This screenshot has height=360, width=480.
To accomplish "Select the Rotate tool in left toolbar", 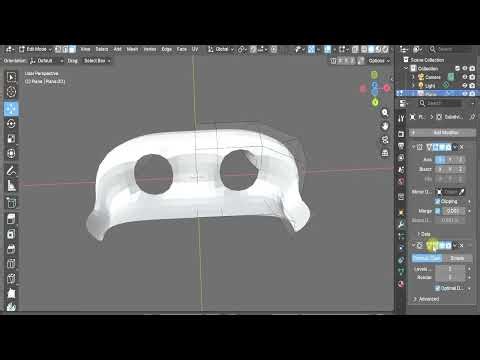I will click(11, 124).
